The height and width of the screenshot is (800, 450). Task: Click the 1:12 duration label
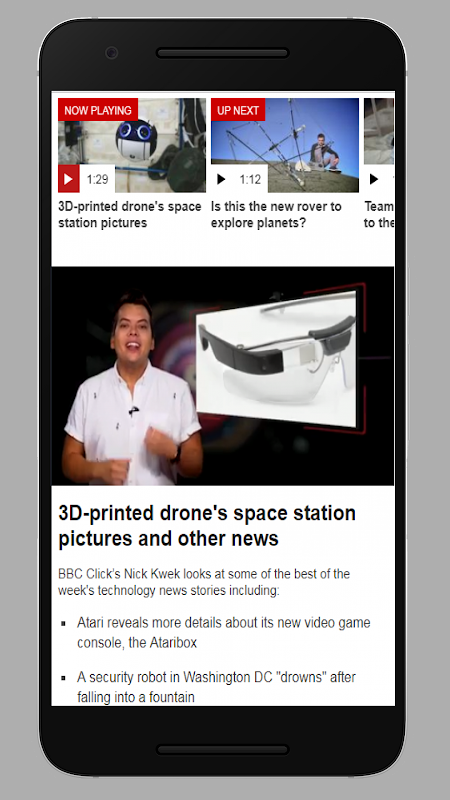[250, 179]
